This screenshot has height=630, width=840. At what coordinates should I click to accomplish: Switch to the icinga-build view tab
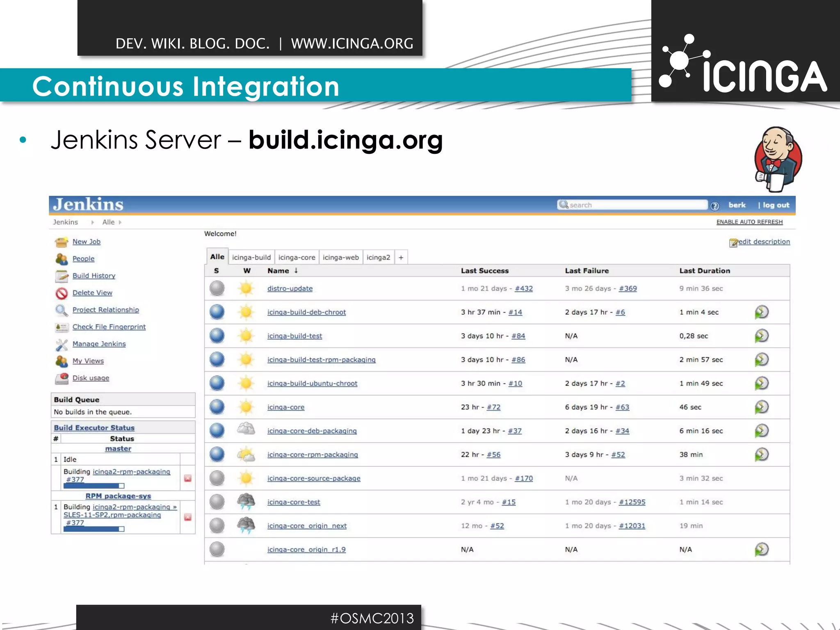[251, 258]
